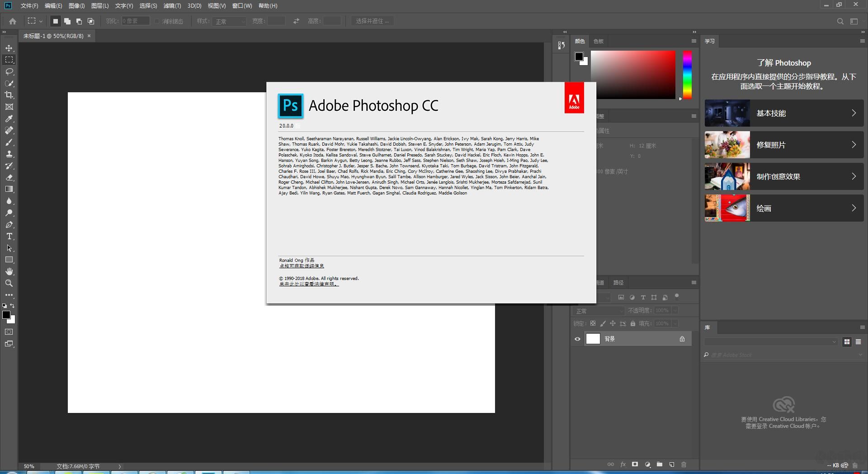Enable the 消除锯齿 checkbox

coord(157,21)
